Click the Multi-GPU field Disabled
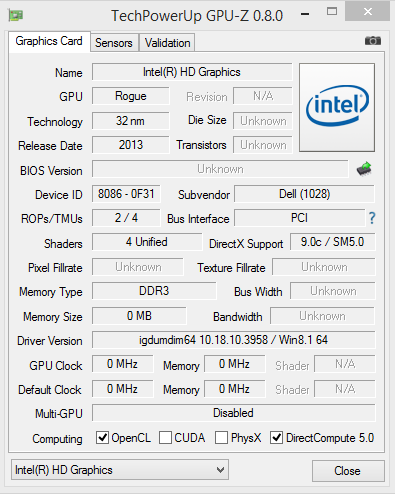Viewport: 395px width, 494px height. pos(233,413)
